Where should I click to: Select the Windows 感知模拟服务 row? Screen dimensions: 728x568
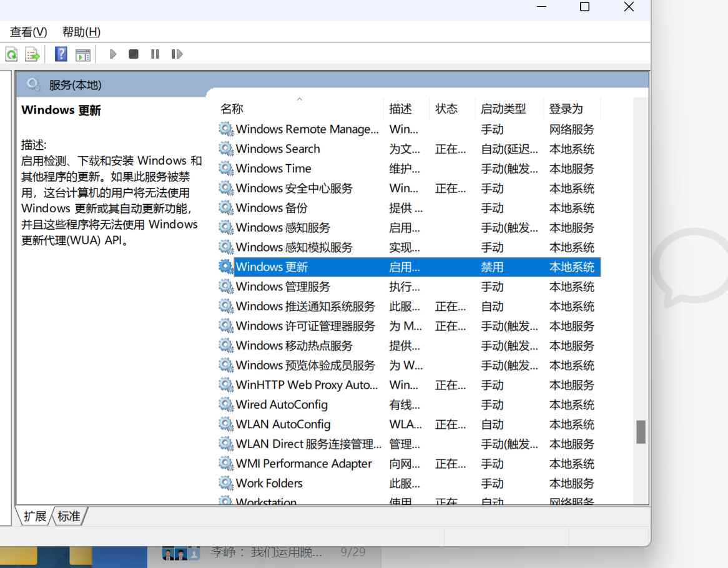click(x=408, y=247)
